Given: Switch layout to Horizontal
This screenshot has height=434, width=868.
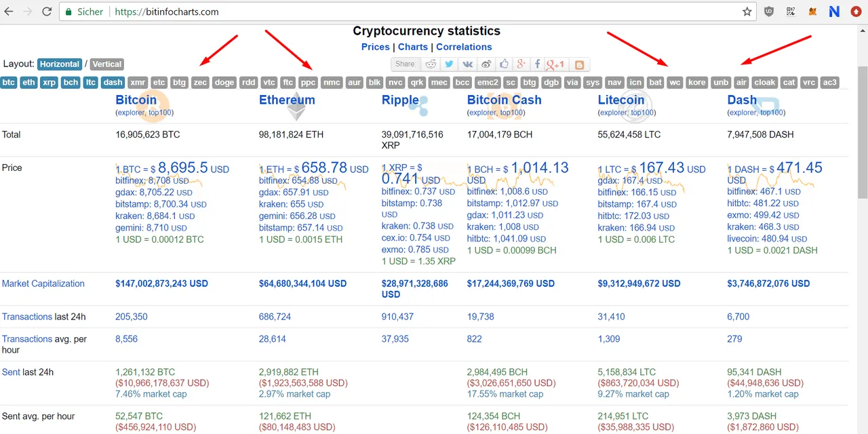Looking at the screenshot, I should 60,64.
